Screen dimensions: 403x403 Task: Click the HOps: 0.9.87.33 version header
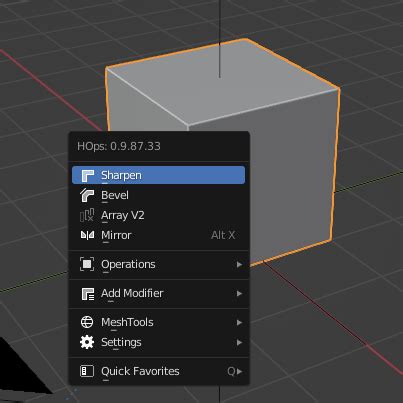(119, 146)
